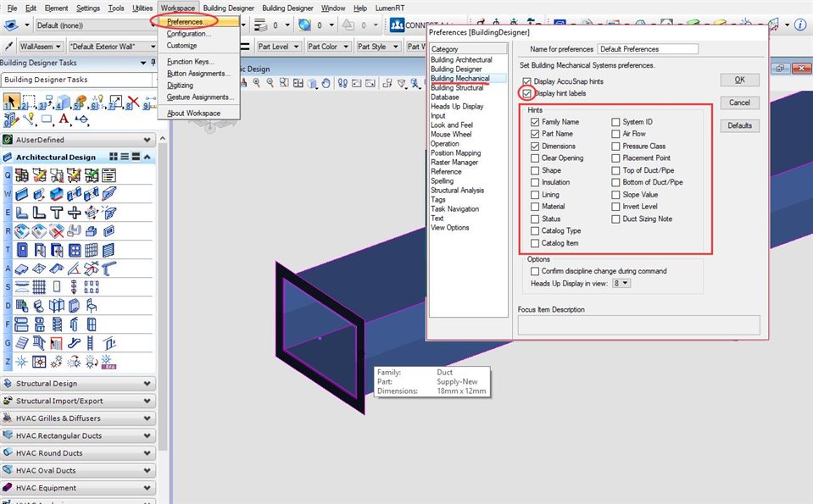Enable the Air Flow hint
813x504 pixels.
click(615, 134)
